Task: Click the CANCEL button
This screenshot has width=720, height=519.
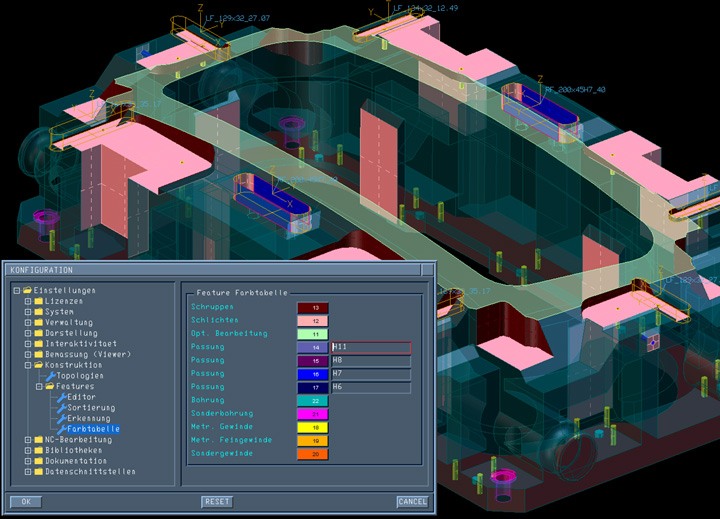Action: pyautogui.click(x=412, y=501)
